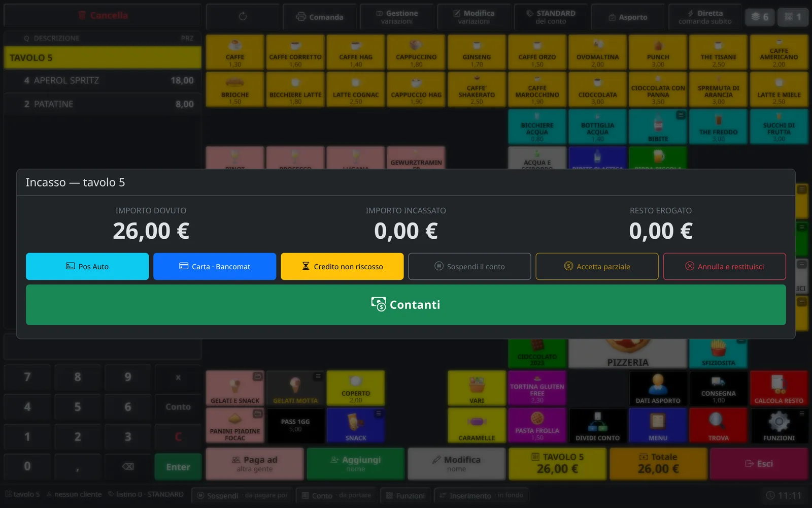Select STANDARD del conto
This screenshot has width=812, height=508.
551,17
